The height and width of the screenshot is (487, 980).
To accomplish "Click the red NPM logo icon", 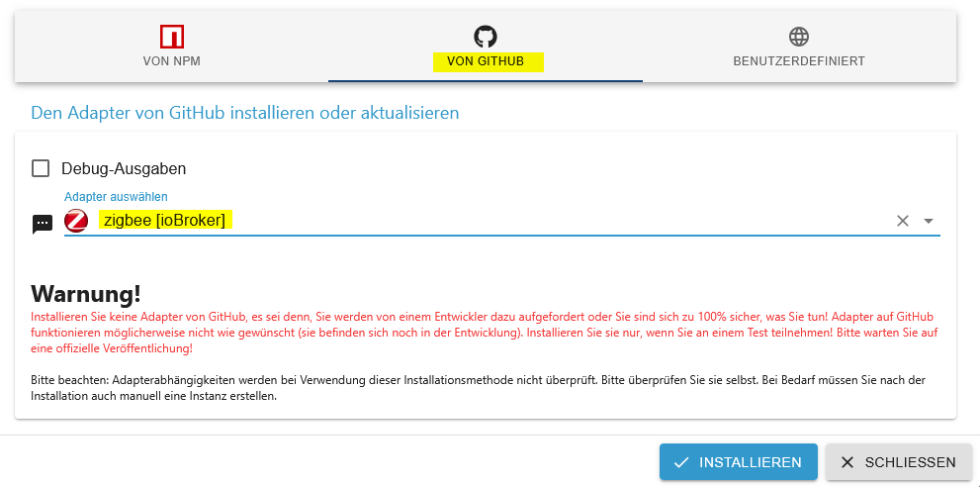I will tap(172, 37).
